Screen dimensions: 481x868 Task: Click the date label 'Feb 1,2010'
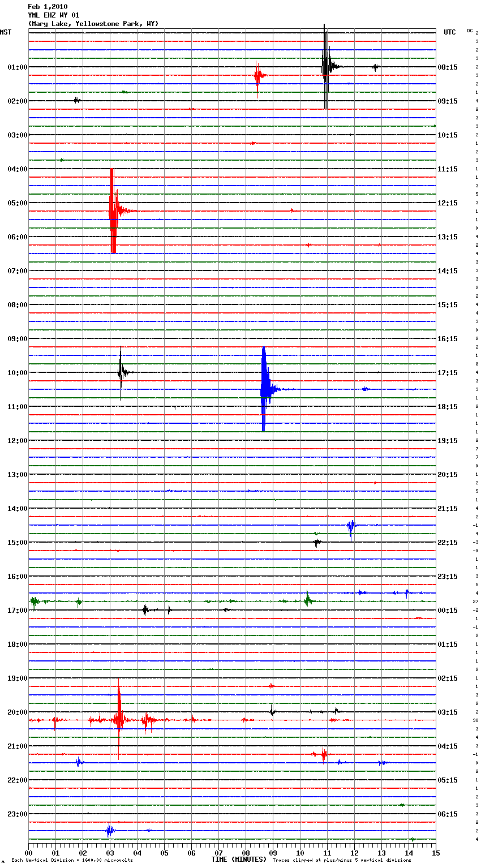click(48, 7)
